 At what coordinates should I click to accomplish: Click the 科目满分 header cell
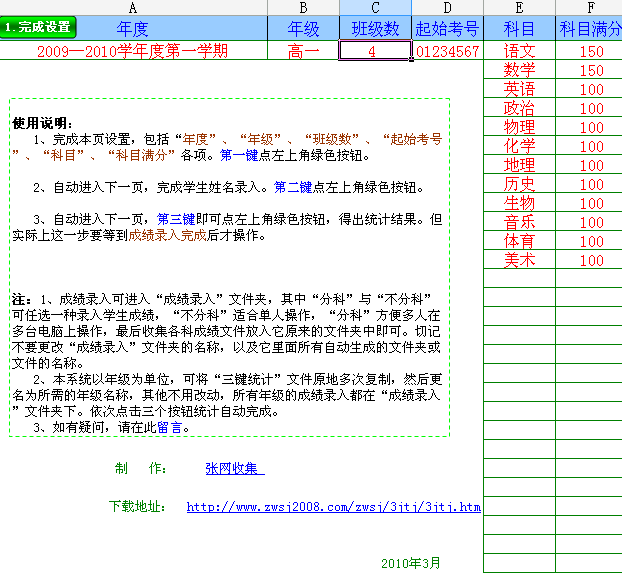(x=590, y=28)
